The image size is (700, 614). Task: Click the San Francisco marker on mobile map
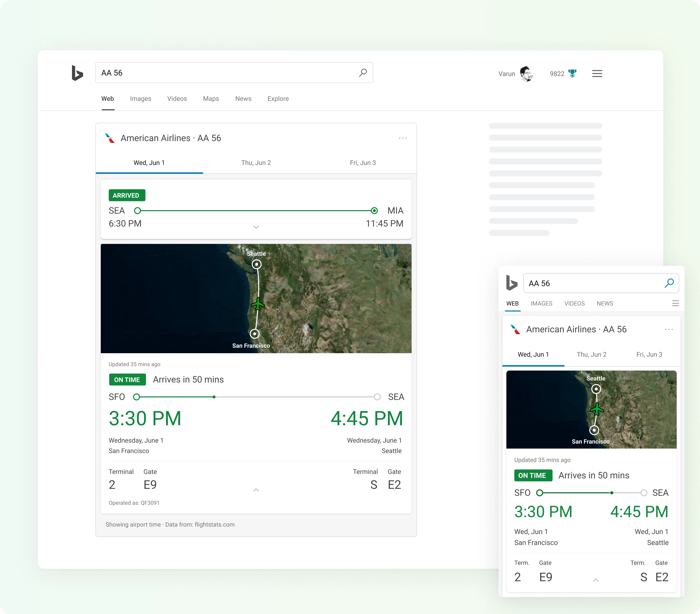coord(594,430)
